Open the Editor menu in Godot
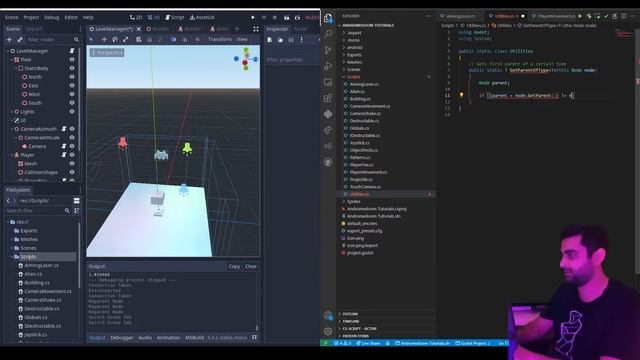Viewport: 640px width, 360px height. [71, 18]
